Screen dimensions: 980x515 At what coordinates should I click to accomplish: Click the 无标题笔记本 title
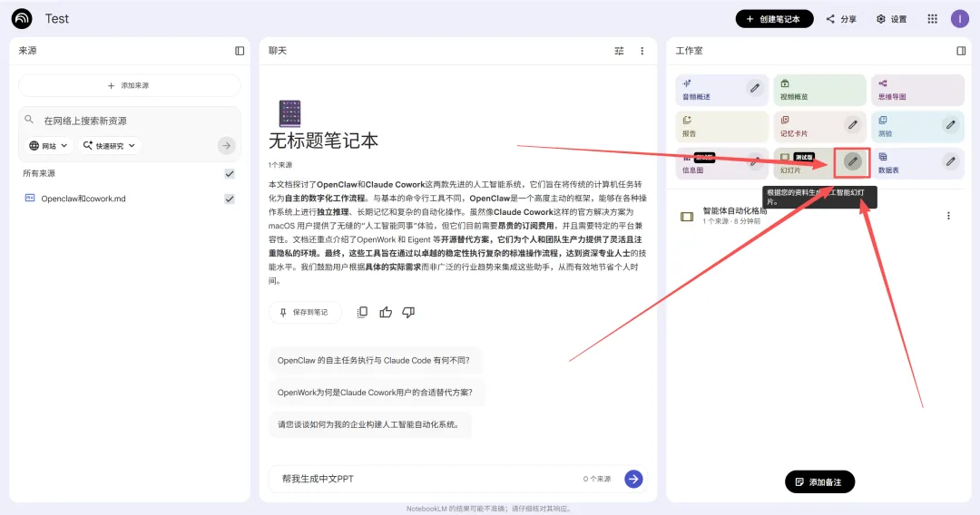(x=323, y=141)
